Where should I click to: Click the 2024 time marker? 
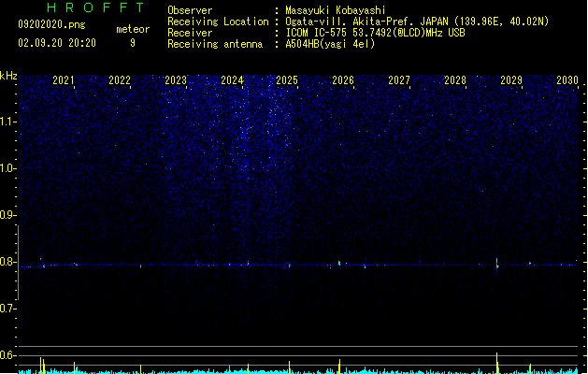coord(232,80)
